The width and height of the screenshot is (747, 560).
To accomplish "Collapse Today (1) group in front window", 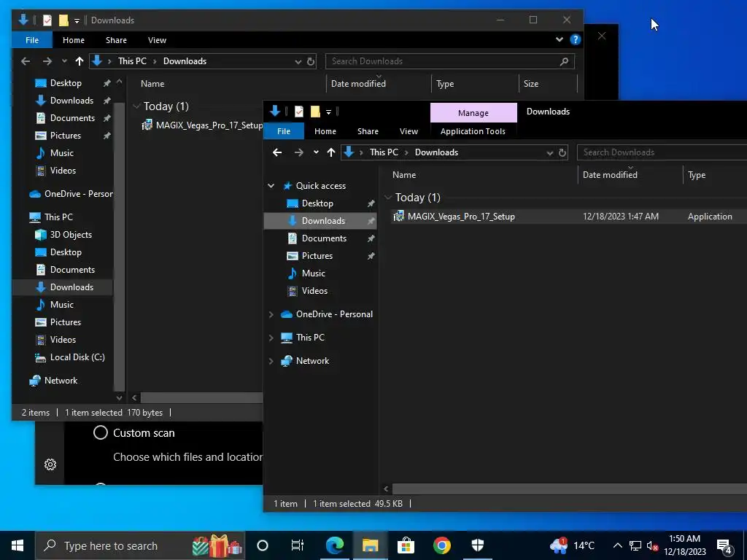I will pyautogui.click(x=388, y=197).
